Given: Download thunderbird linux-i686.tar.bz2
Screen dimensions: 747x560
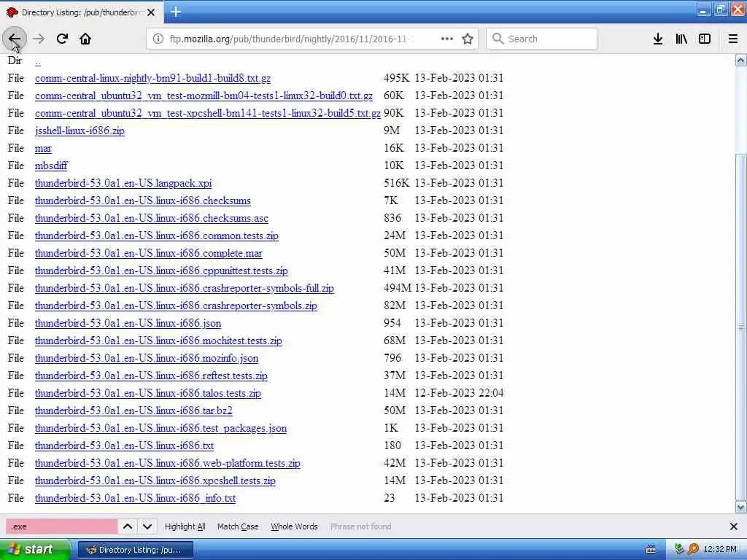Looking at the screenshot, I should coord(133,411).
